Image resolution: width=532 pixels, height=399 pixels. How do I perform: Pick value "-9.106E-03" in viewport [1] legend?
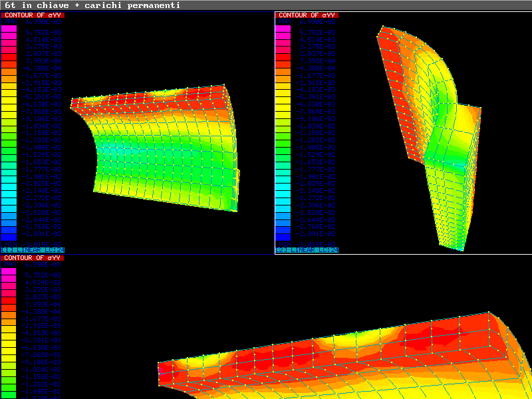click(x=41, y=119)
